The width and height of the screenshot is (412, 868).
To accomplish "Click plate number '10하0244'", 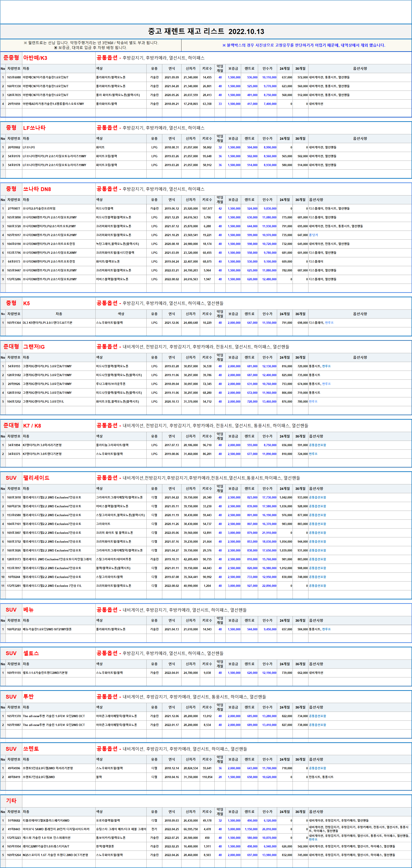I will (14, 577).
